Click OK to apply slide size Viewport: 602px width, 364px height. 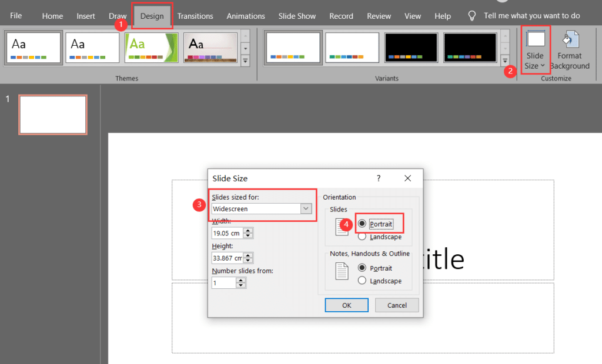pos(346,305)
